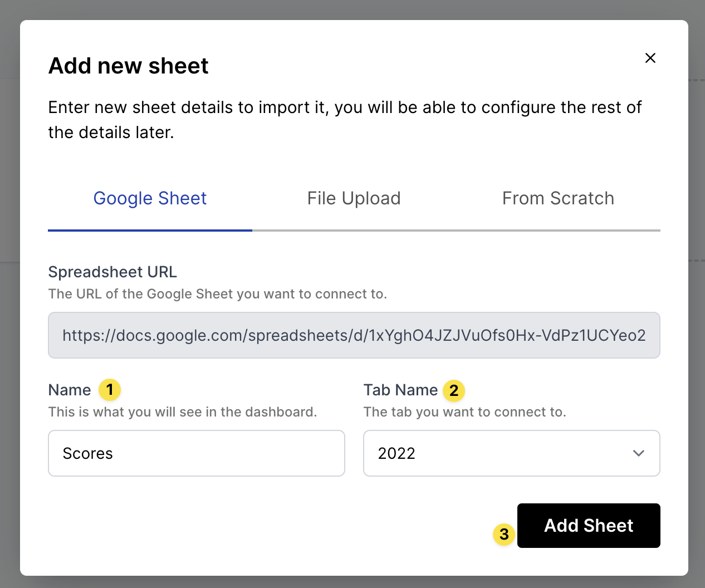Image resolution: width=705 pixels, height=588 pixels.
Task: Switch to the Google Sheet tab
Action: click(x=150, y=199)
